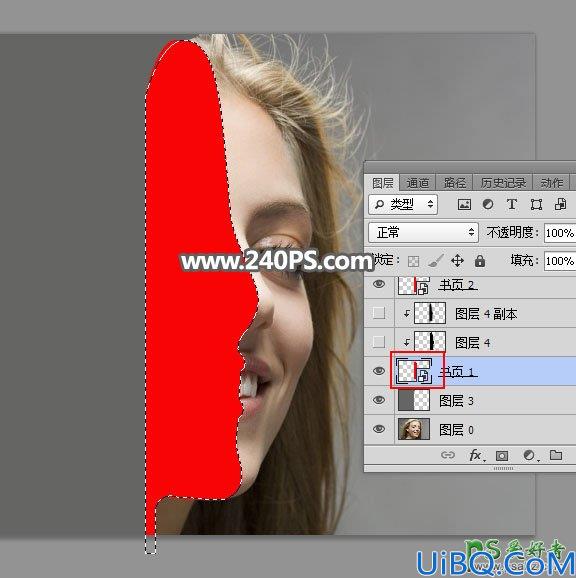The height and width of the screenshot is (578, 576).
Task: Switch to the 图层 tab
Action: click(382, 182)
